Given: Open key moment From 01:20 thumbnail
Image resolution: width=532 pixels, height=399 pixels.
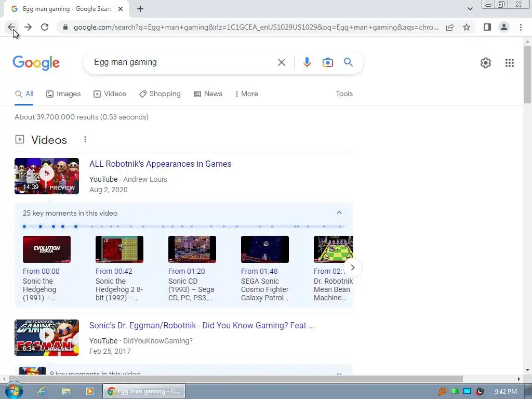Looking at the screenshot, I should [192, 249].
